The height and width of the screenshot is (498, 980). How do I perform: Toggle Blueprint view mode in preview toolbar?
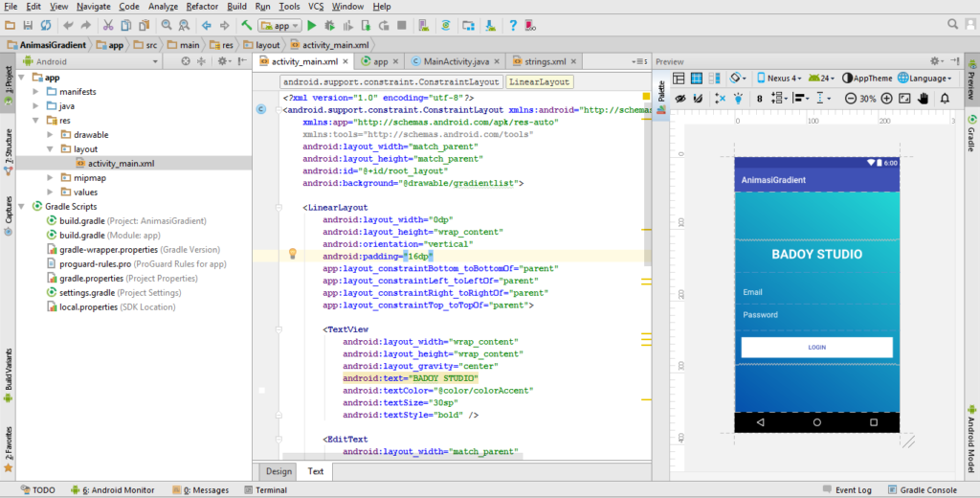tap(698, 79)
